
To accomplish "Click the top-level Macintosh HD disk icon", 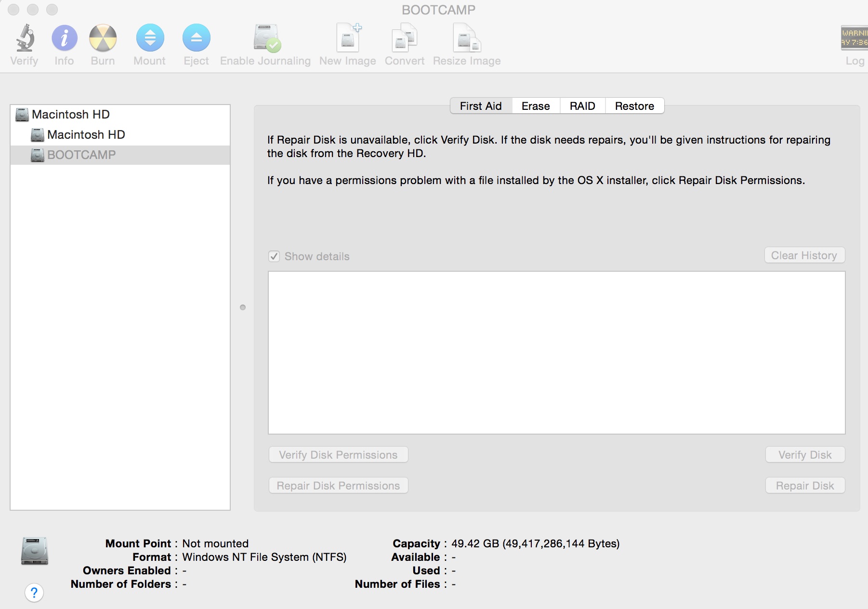I will click(22, 115).
